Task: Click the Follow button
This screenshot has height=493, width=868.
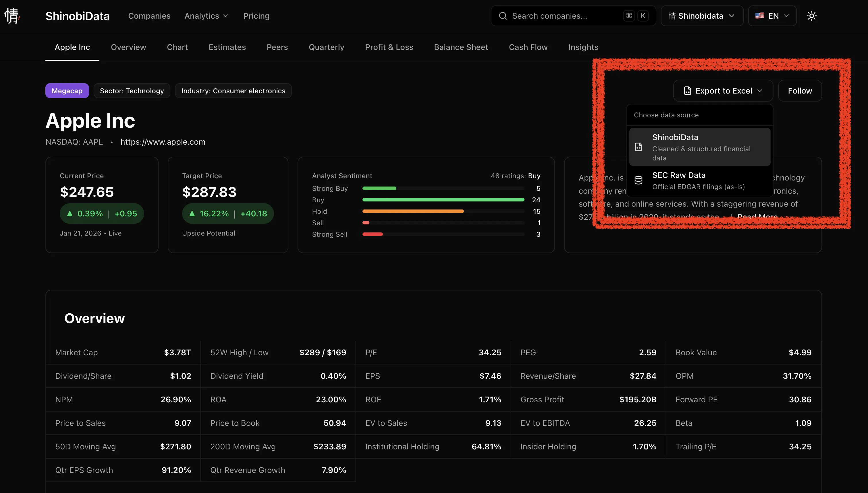Action: (x=800, y=91)
